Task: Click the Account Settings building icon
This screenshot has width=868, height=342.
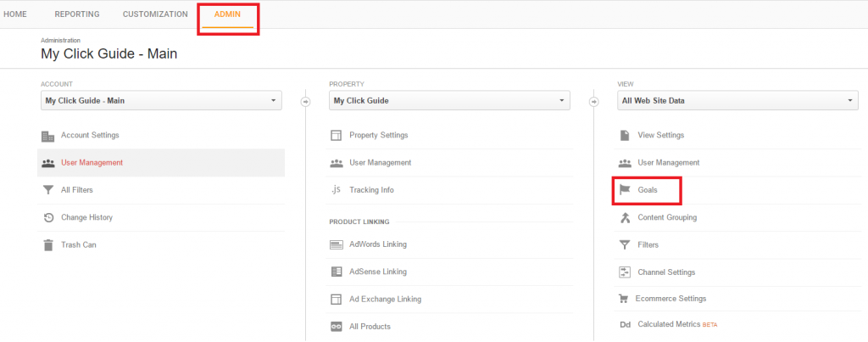Action: click(x=48, y=136)
